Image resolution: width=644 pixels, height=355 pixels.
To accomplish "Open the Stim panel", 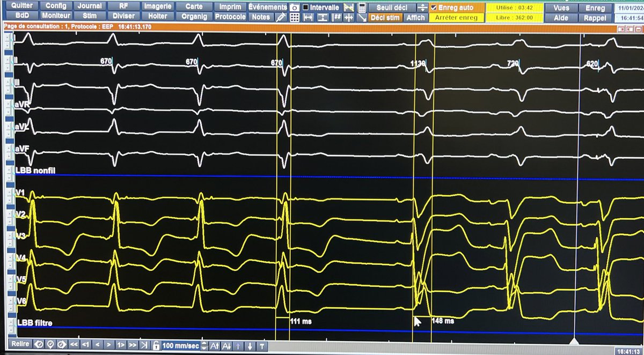I will click(x=89, y=16).
